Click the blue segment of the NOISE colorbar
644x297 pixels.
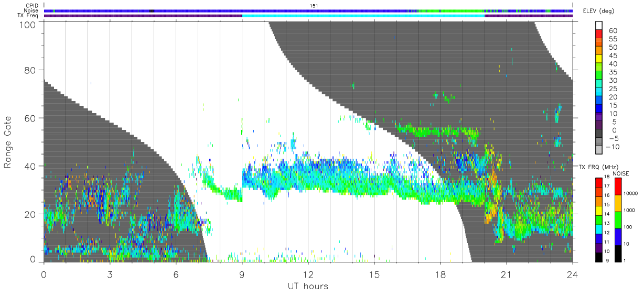tap(618, 237)
